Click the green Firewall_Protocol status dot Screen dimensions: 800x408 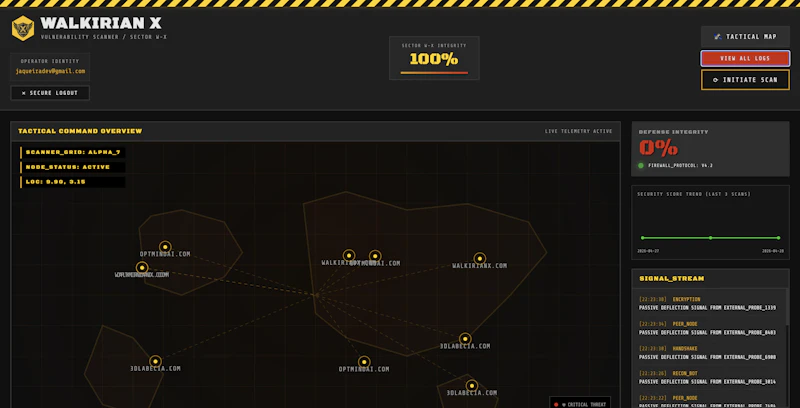click(x=641, y=165)
